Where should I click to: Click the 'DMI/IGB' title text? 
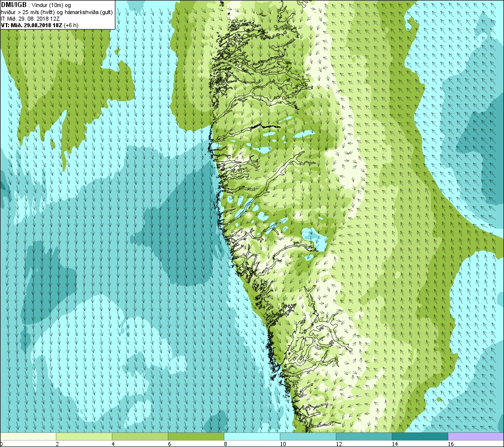click(x=14, y=5)
